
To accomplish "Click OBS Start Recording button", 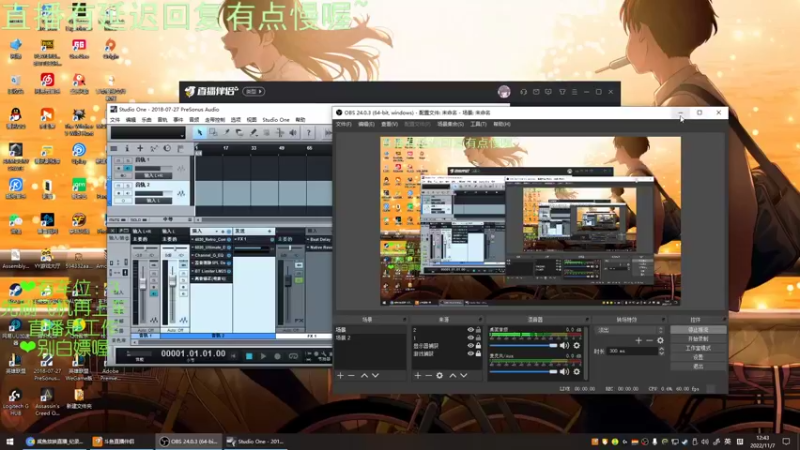I will [x=698, y=339].
